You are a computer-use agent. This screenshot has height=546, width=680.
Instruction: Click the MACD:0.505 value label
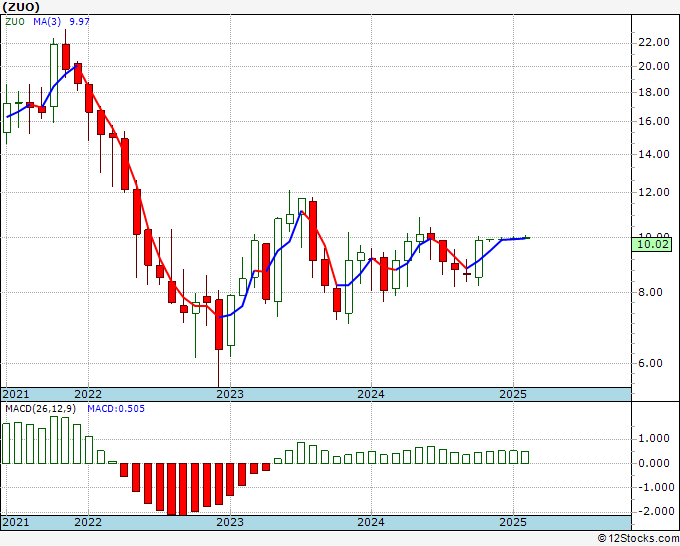click(116, 409)
